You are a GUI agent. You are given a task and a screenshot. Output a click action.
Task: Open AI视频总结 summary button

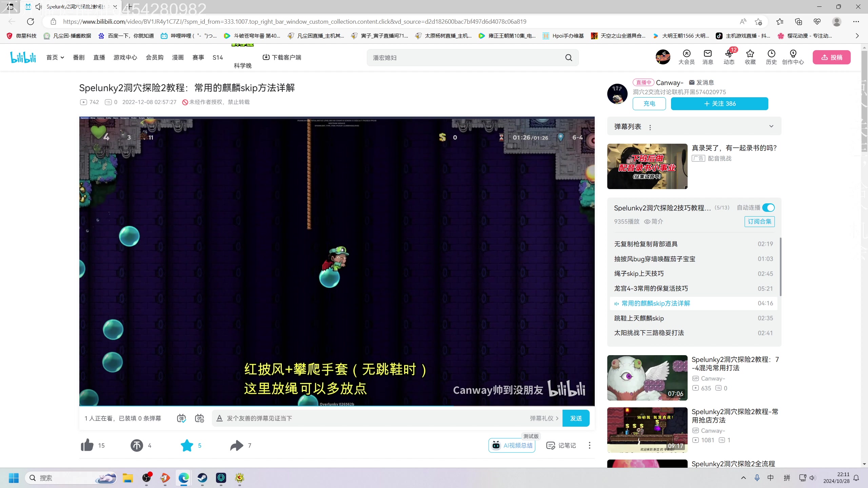(512, 445)
